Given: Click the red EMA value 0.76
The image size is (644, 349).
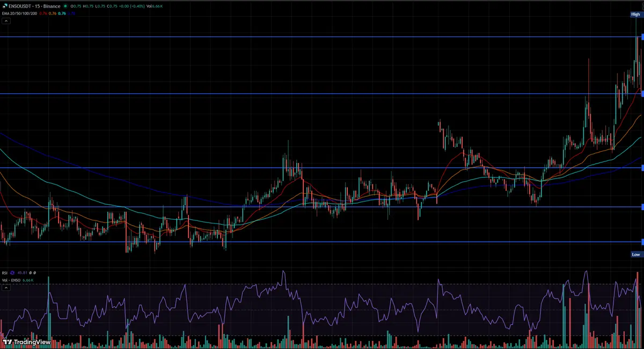Looking at the screenshot, I should 43,13.
